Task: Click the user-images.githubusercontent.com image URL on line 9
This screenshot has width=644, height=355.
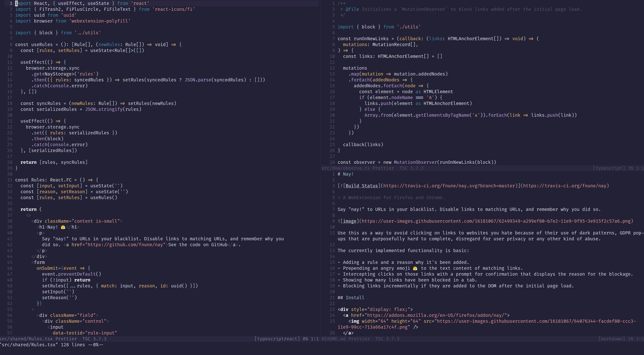Action: [496, 221]
